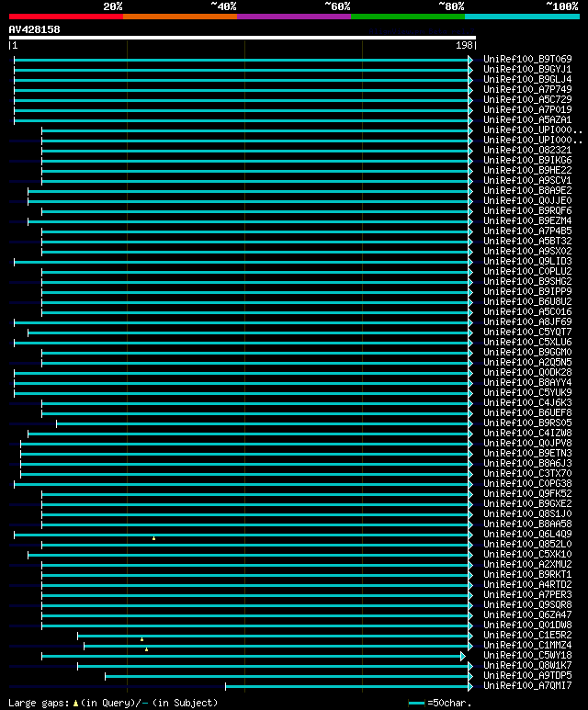The width and height of the screenshot is (588, 710).
Task: Select the UniRef100_C5WY18 label
Action: click(x=527, y=655)
